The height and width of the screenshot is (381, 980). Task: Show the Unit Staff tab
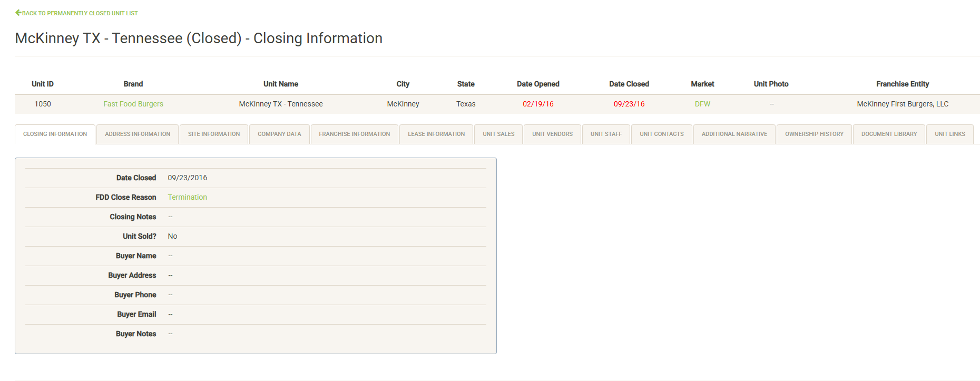[606, 134]
